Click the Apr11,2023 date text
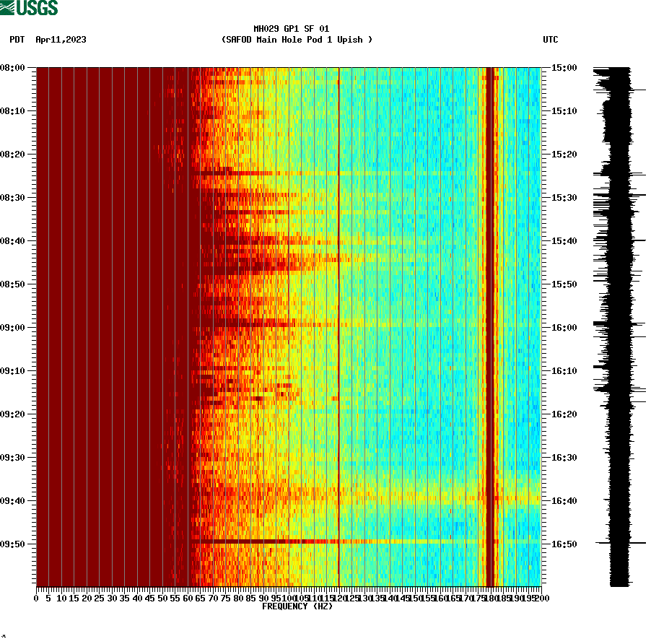 pyautogui.click(x=61, y=40)
